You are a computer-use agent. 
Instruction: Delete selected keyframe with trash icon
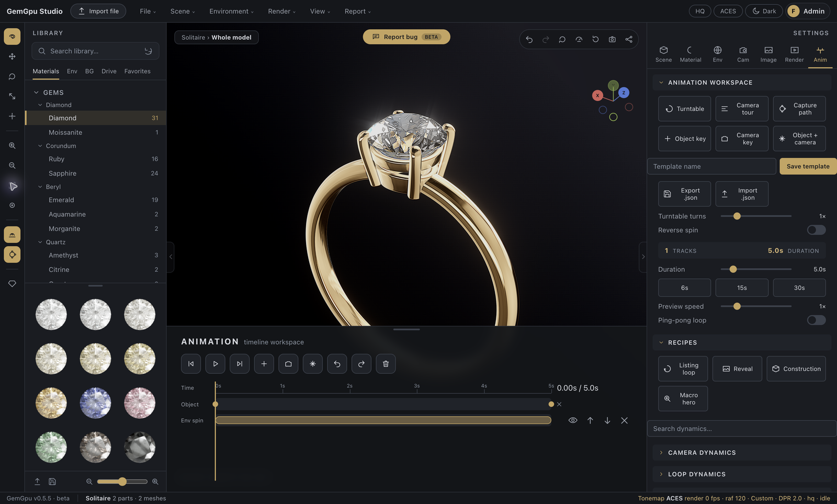386,364
